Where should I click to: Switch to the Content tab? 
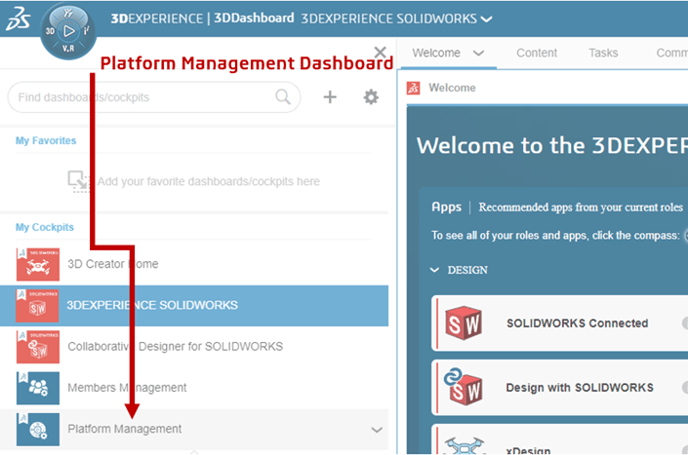pos(537,53)
